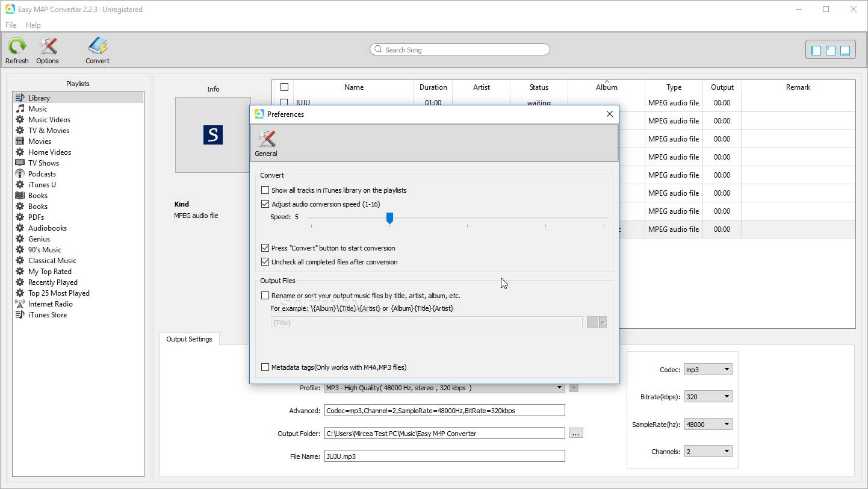Click the minus button next to Profile

[x=574, y=388]
